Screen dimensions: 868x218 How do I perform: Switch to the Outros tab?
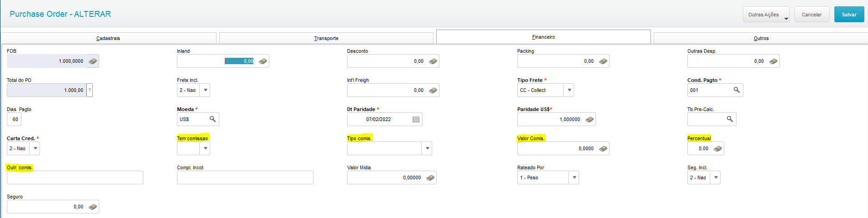pyautogui.click(x=761, y=38)
